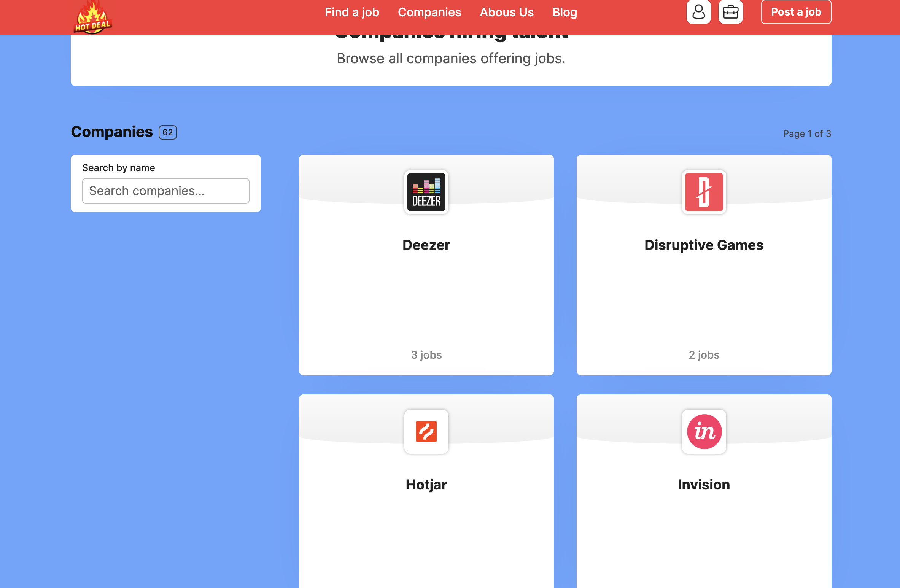Image resolution: width=900 pixels, height=588 pixels.
Task: Open Disruptive Games title link
Action: [x=704, y=245]
